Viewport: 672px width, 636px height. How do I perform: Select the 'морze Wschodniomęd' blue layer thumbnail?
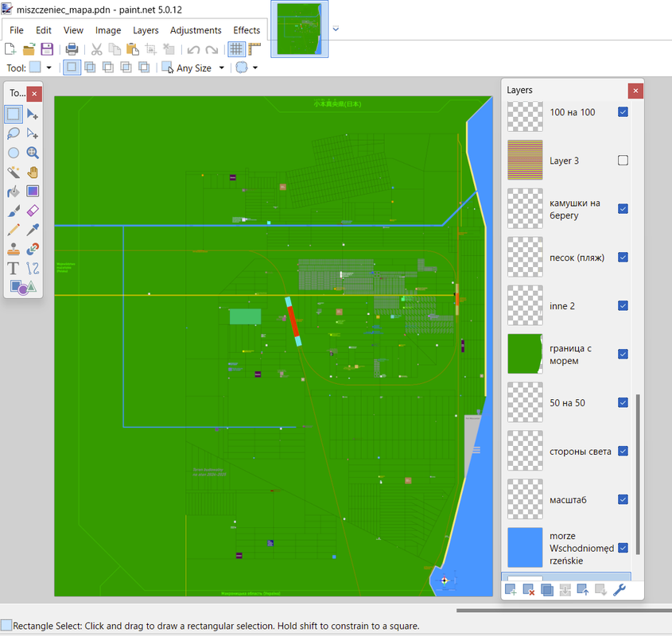click(525, 548)
